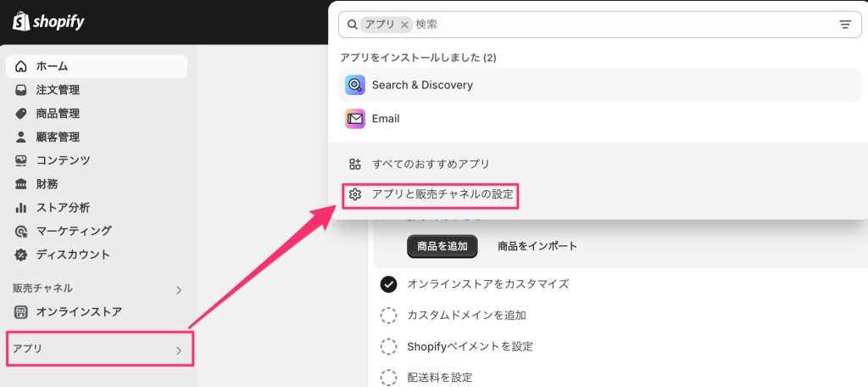This screenshot has width=868, height=387.
Task: Open the filter icon in search bar
Action: click(x=845, y=25)
